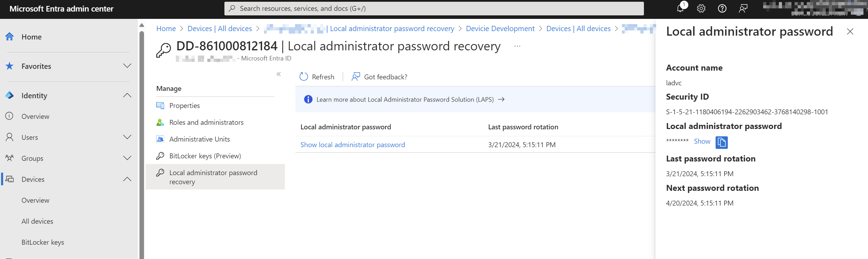Screen dimensions: 868x259
Task: Reveal the password with the Show link
Action: (x=702, y=142)
